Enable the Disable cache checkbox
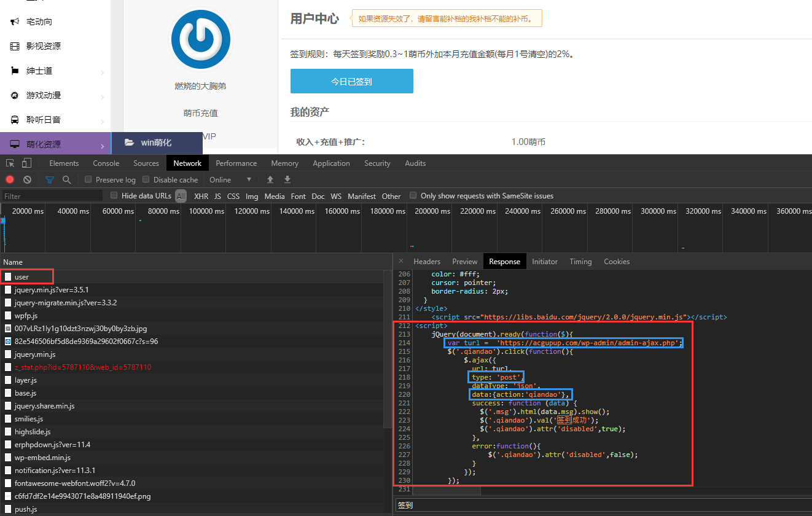This screenshot has height=516, width=812. [146, 179]
